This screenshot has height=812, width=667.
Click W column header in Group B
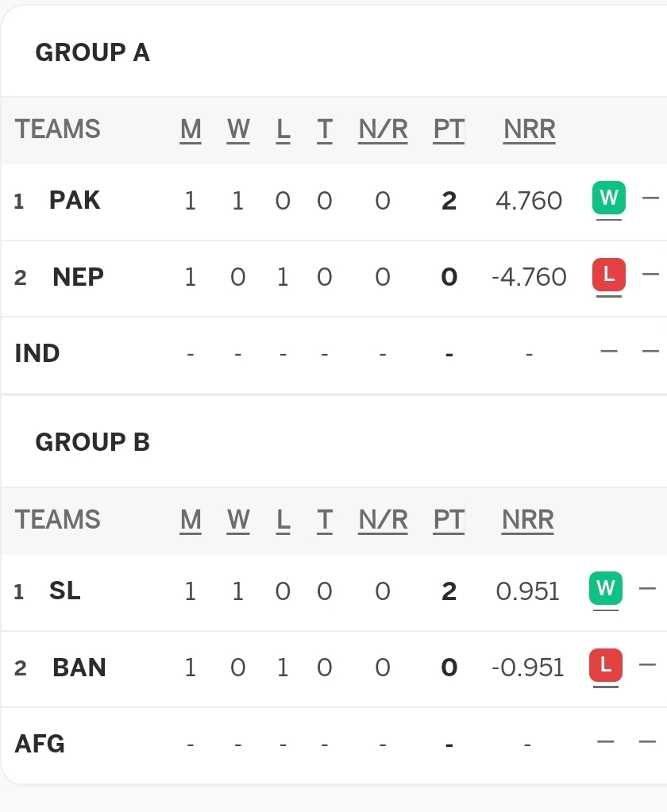(x=238, y=520)
